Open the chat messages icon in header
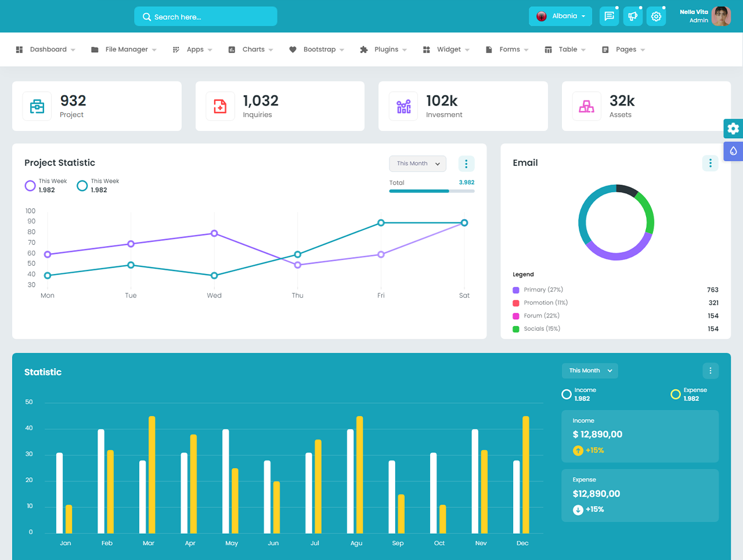 (x=609, y=16)
